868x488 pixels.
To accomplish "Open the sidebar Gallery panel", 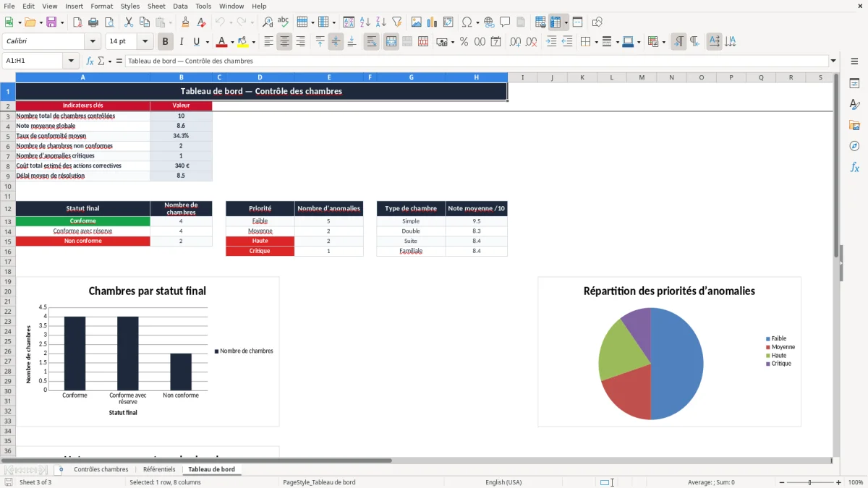I will pos(854,125).
